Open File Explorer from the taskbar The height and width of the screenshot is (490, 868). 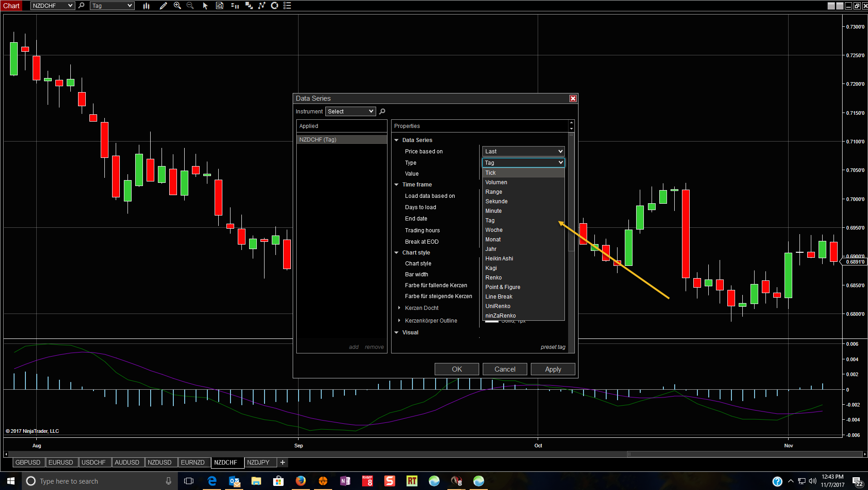point(256,481)
